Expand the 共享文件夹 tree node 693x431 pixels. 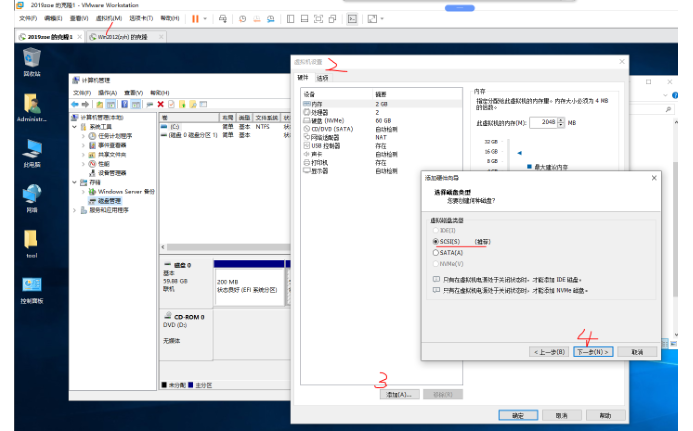[x=83, y=155]
